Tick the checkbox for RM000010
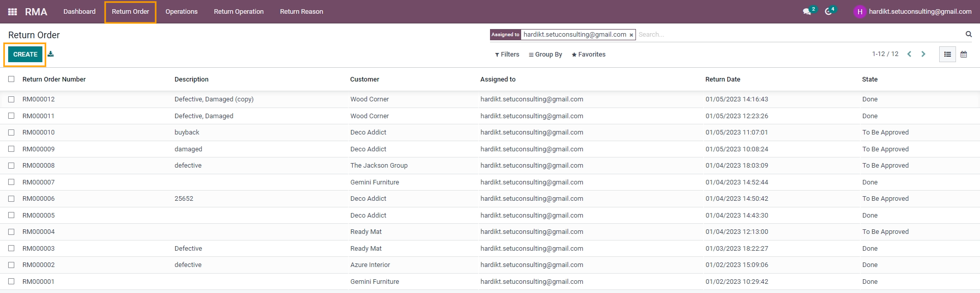980x293 pixels. [11, 132]
